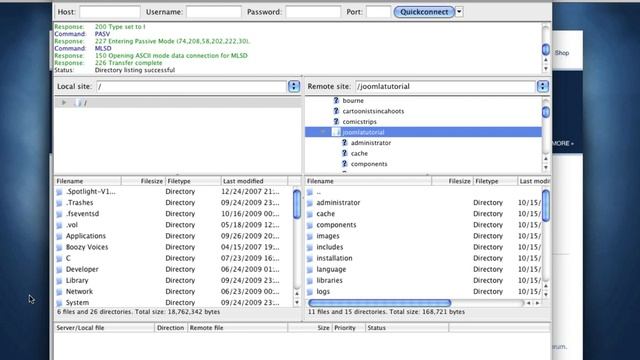Open the Quickconnect history dropdown arrow

point(459,12)
